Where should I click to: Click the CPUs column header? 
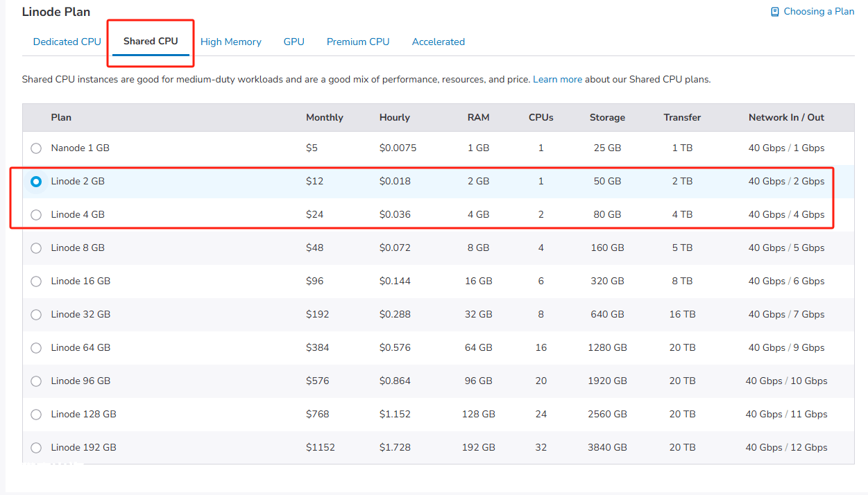click(541, 117)
